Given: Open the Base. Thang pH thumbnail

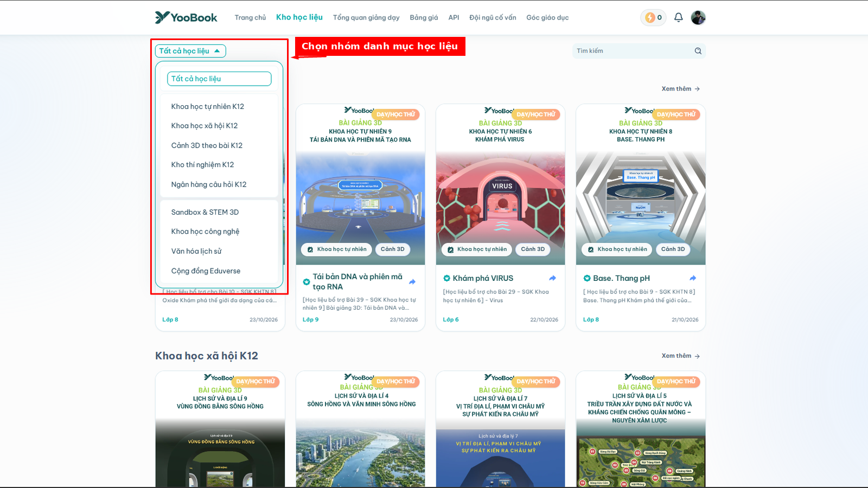Looking at the screenshot, I should point(641,184).
